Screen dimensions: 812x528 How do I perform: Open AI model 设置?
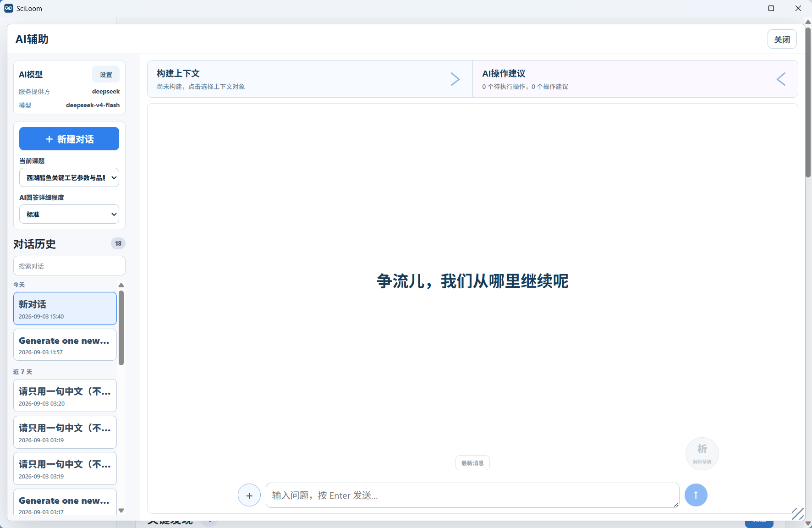click(106, 75)
